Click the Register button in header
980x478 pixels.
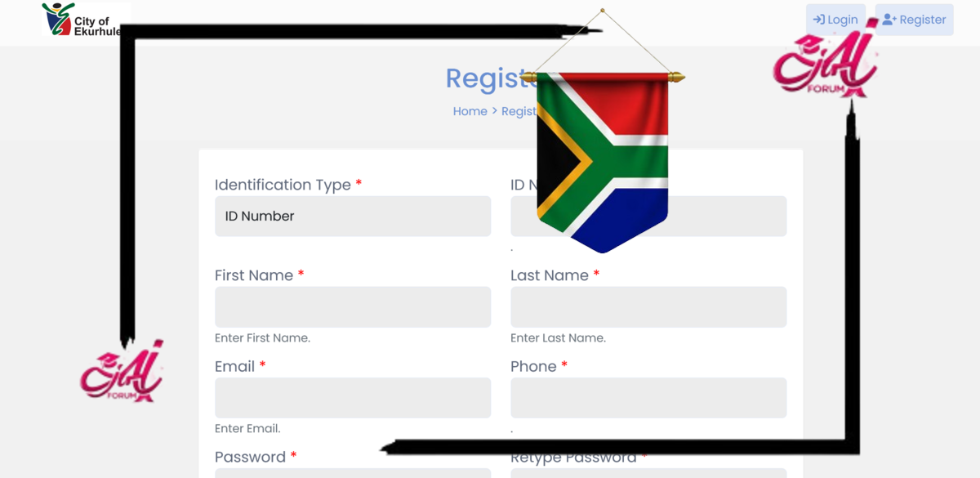point(914,20)
